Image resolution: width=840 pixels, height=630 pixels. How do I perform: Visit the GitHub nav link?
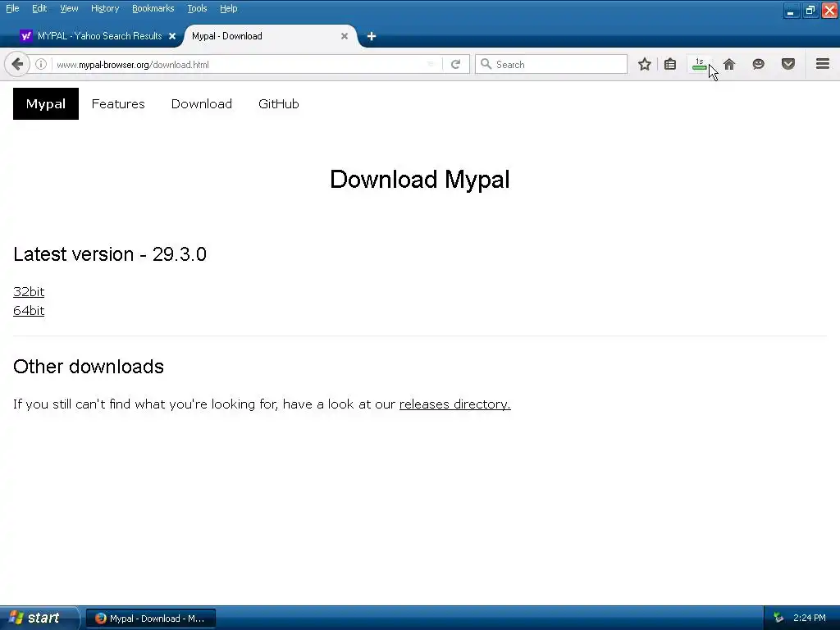(x=279, y=103)
